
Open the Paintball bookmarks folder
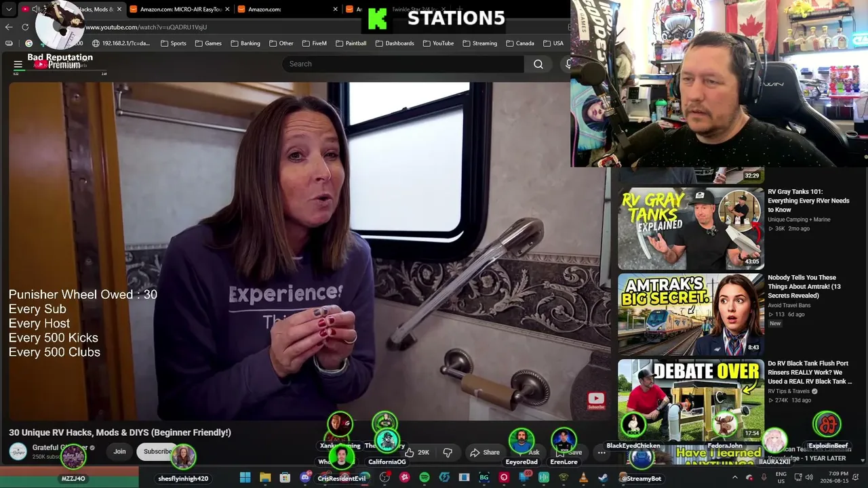[351, 43]
